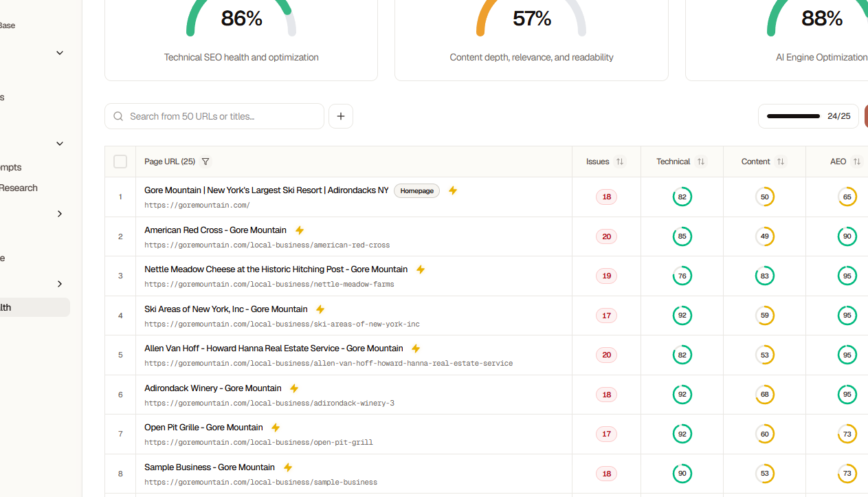Viewport: 868px width, 497px height.
Task: Click the magnifier icon in the search box
Action: (x=118, y=116)
